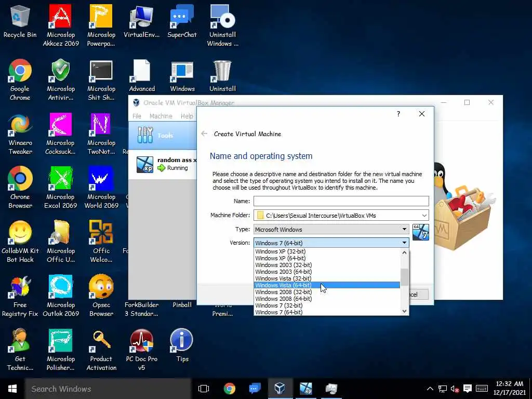Launch Chrone Browser desktop icon
Viewport: 532px width, 399px height.
coord(20,187)
